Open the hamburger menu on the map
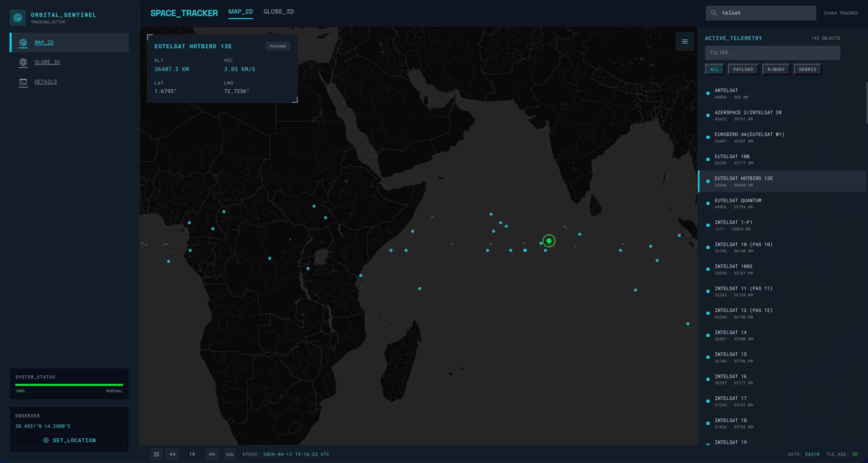Screen dimensions: 868x463 [x=685, y=41]
